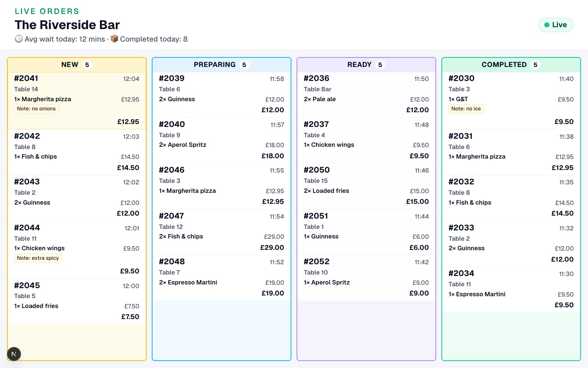Screen dimensions: 588x368
Task: Click the 'Note: extra spicy' tag
Action: click(38, 258)
